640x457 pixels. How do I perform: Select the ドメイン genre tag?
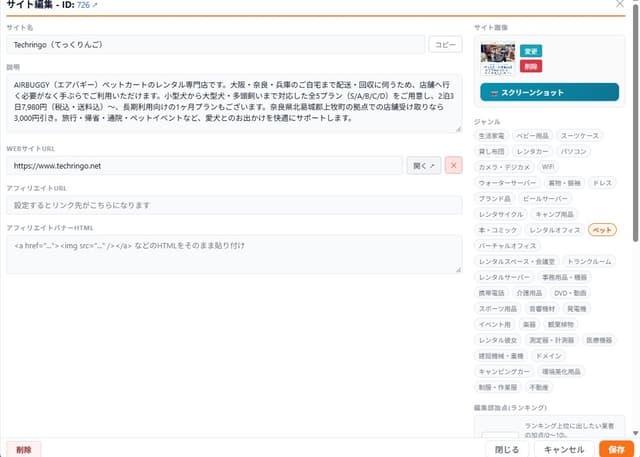549,356
